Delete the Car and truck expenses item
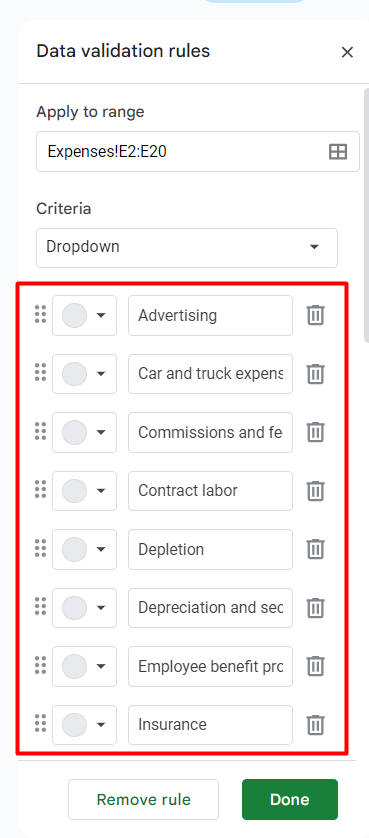Screen dimensions: 369x838 coord(316,374)
